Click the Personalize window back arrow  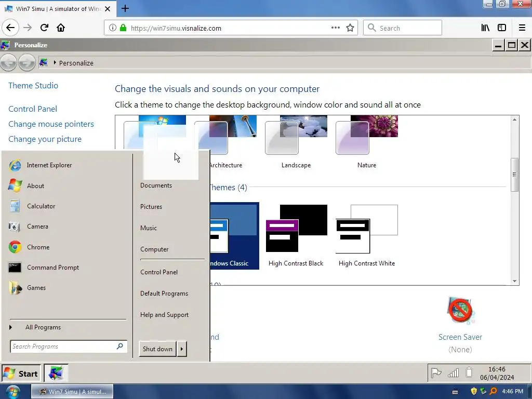pyautogui.click(x=8, y=63)
